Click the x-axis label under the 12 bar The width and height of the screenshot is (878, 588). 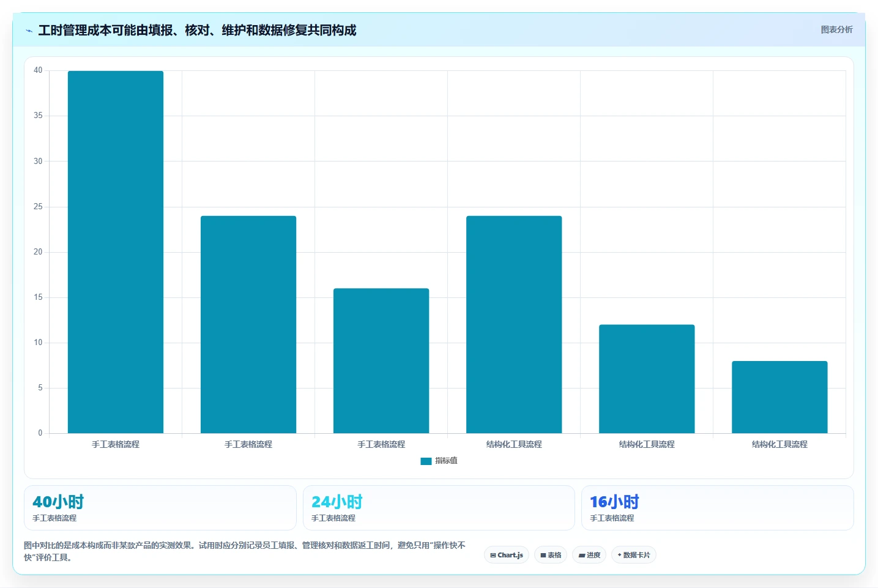647,444
